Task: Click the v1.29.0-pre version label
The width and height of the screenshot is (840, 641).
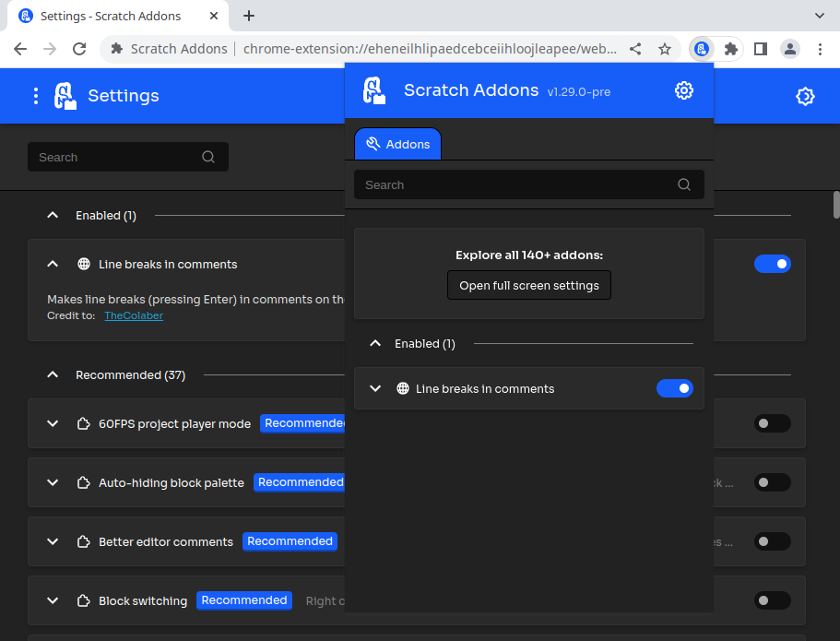Action: click(578, 92)
